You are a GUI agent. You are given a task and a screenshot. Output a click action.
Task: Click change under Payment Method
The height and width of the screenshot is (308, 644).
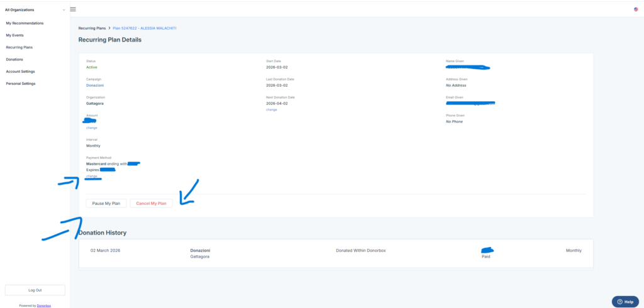[92, 176]
